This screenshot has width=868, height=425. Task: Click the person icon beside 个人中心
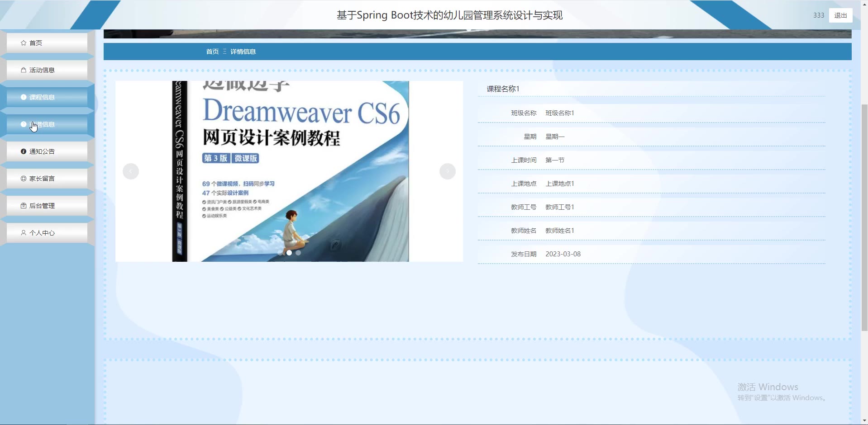point(24,233)
